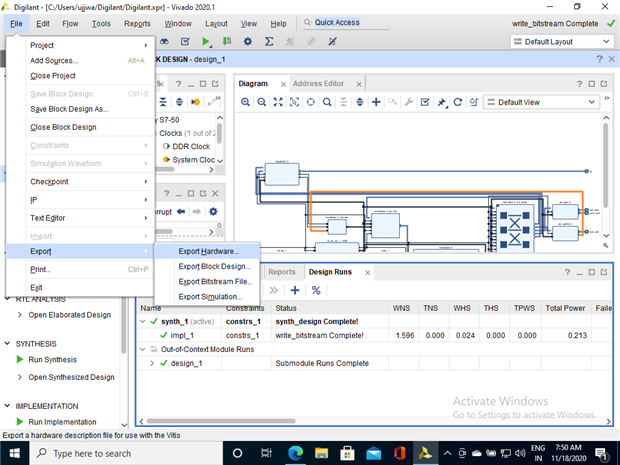Collapse the synth_1 run tree row

click(143, 321)
